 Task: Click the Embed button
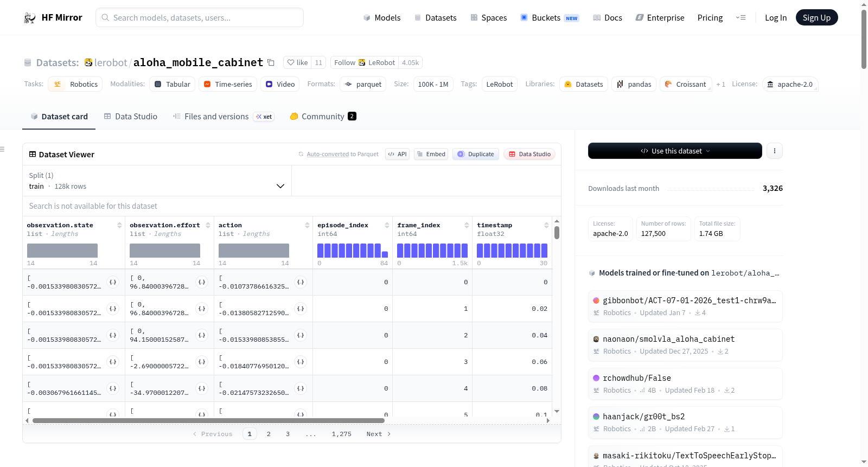tap(431, 154)
